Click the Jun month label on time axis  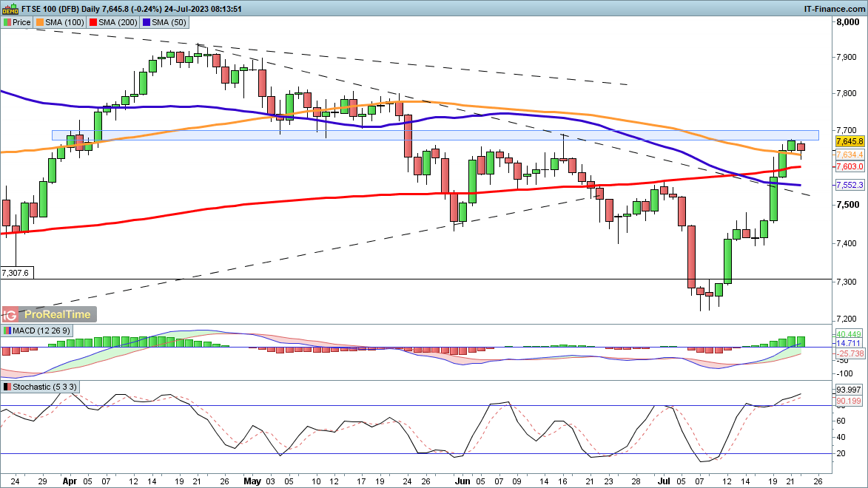[x=462, y=481]
